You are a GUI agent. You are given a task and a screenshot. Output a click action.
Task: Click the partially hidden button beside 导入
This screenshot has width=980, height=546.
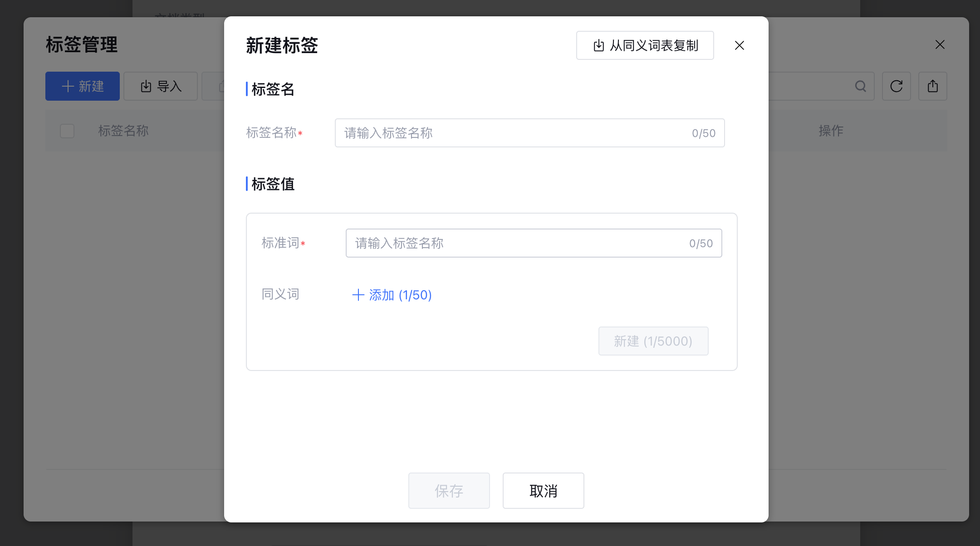(213, 86)
